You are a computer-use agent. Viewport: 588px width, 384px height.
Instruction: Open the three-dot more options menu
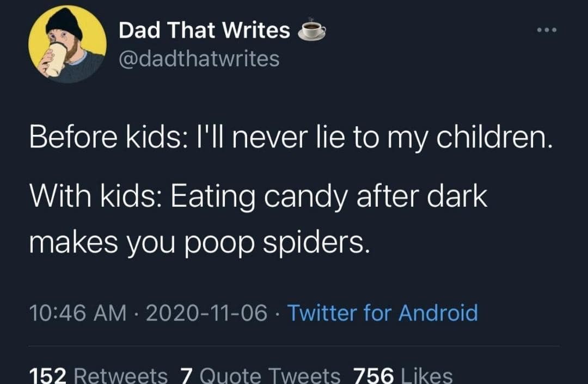pyautogui.click(x=546, y=30)
